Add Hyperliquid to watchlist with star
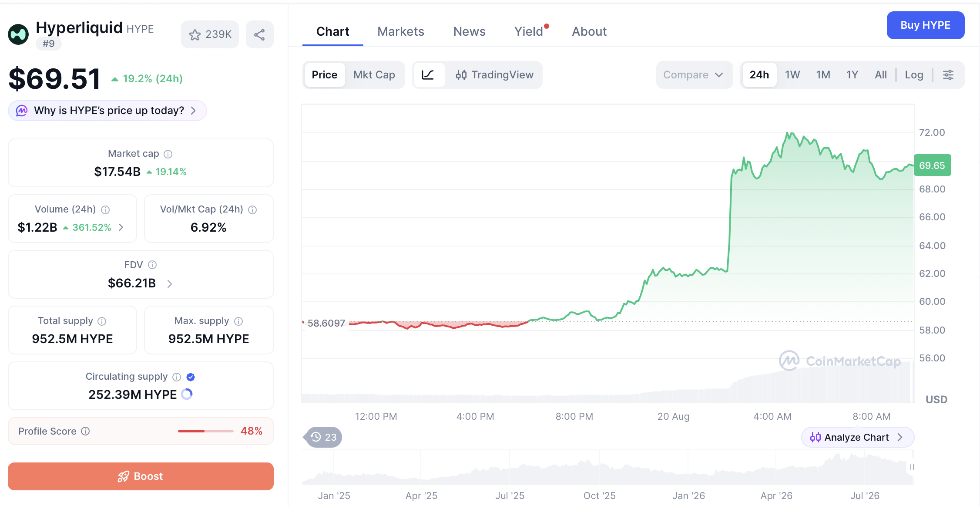 coord(210,34)
